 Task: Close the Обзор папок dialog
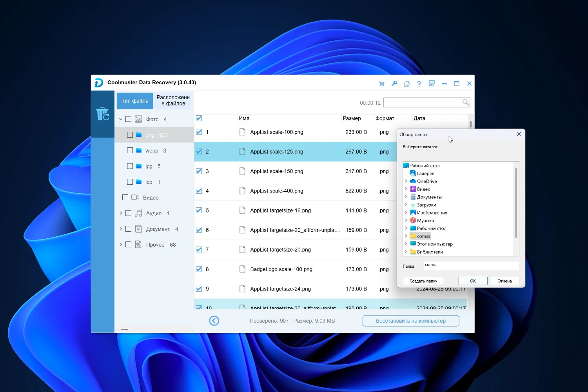pos(519,134)
